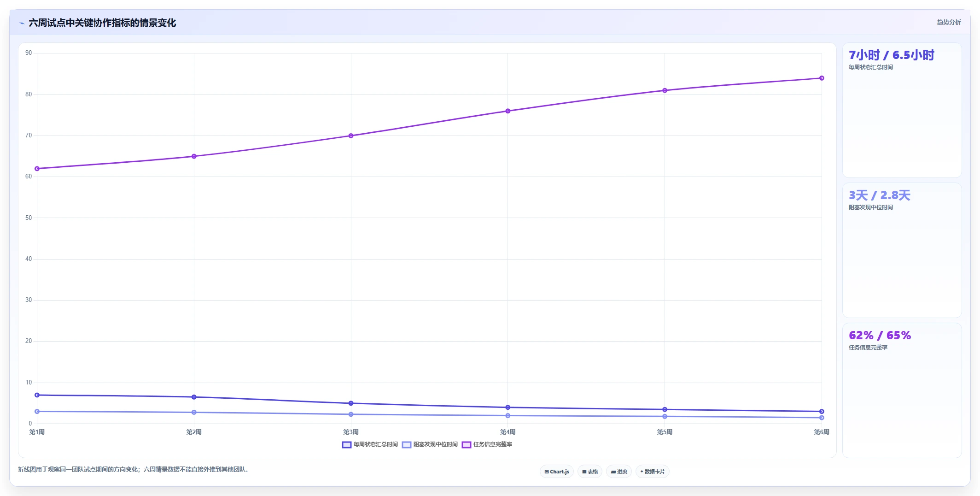The width and height of the screenshot is (980, 496).
Task: Click the y-axis tick label 70
Action: pyautogui.click(x=29, y=136)
